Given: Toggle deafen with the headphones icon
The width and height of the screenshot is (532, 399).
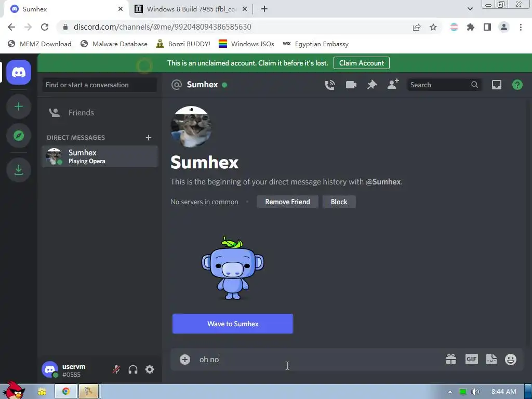Looking at the screenshot, I should 133,369.
